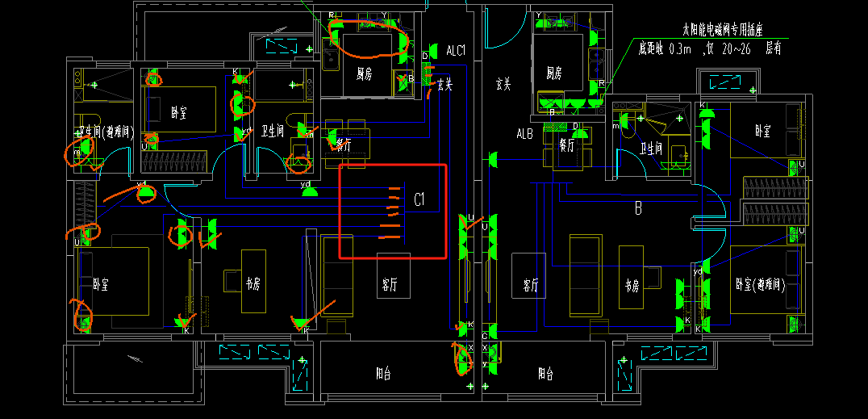Click the 书房 label in unit C1
The width and height of the screenshot is (868, 419).
[253, 284]
